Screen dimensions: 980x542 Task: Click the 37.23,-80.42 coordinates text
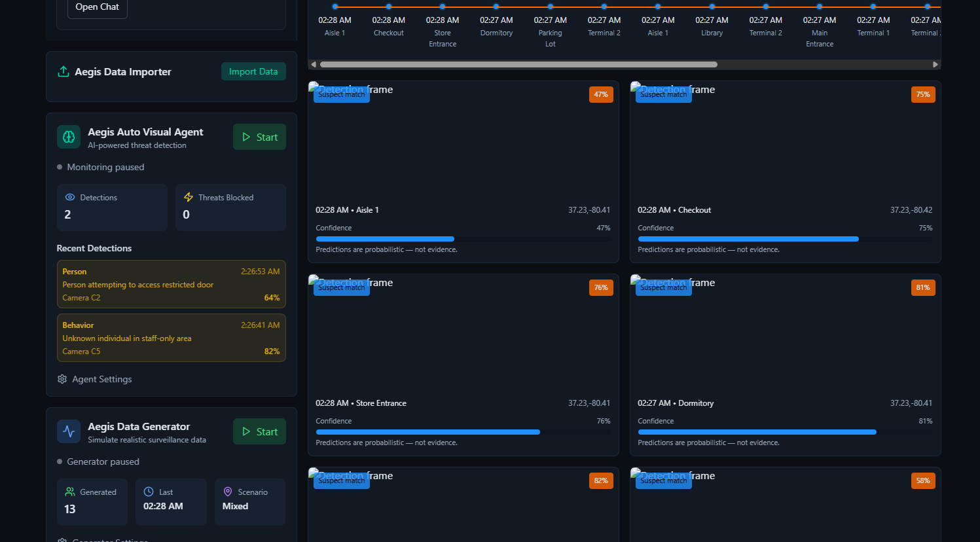[911, 210]
